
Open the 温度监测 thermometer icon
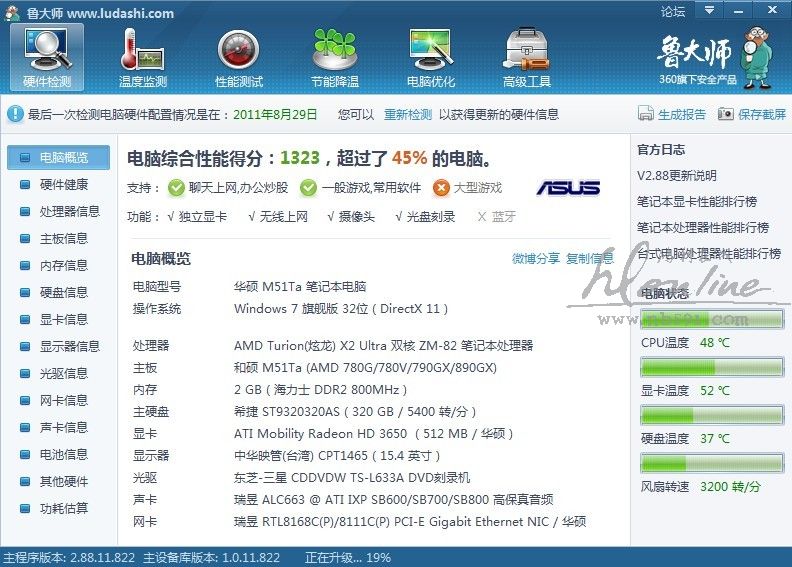[143, 50]
